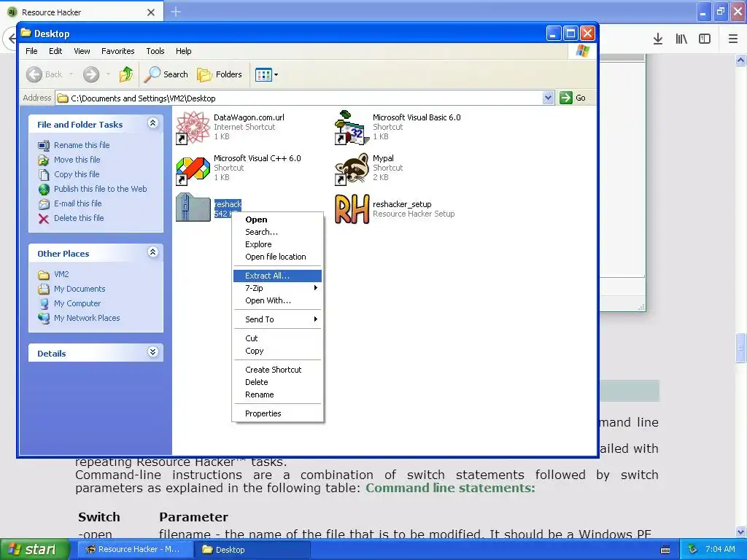
Task: Select the Mypal raccoon shortcut icon
Action: [352, 168]
